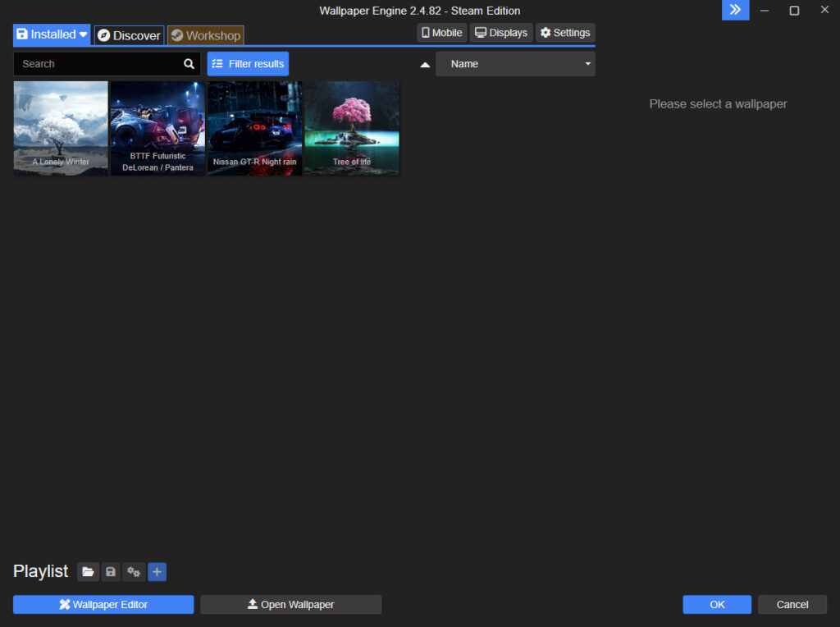Launch the Wallpaper Editor
Screen dimensions: 840x627
[x=103, y=605]
